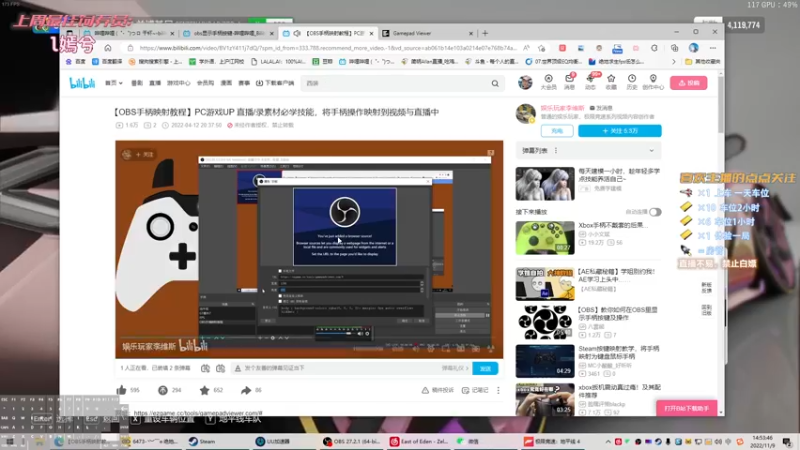Image resolution: width=800 pixels, height=450 pixels.
Task: Click the bilibili logo in the header
Action: (x=82, y=83)
